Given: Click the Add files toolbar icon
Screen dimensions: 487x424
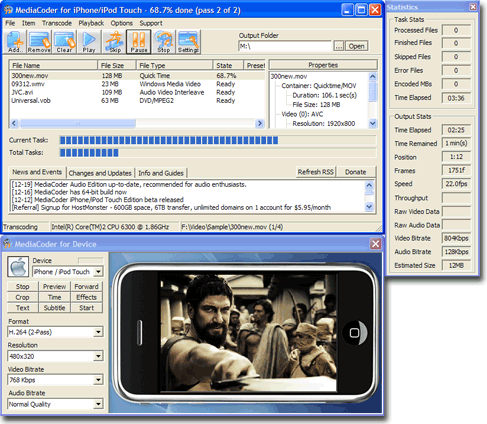Looking at the screenshot, I should (x=16, y=42).
